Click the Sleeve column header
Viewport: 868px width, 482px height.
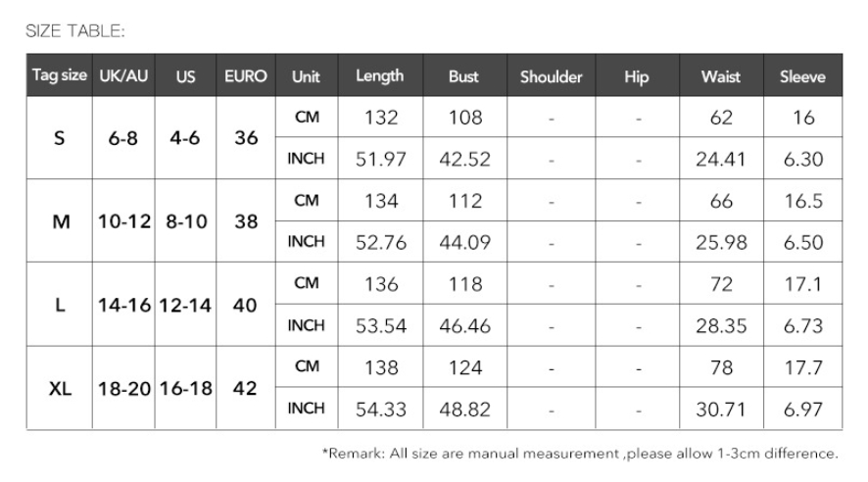click(x=802, y=75)
